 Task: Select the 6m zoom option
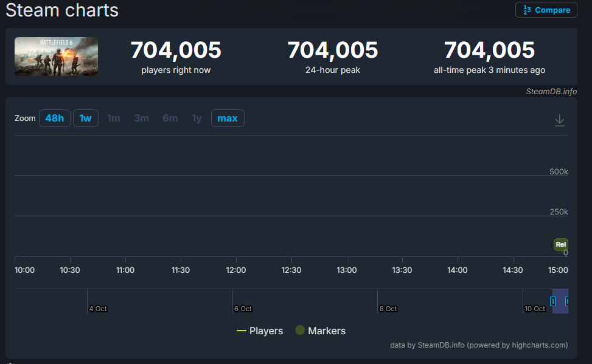[170, 118]
